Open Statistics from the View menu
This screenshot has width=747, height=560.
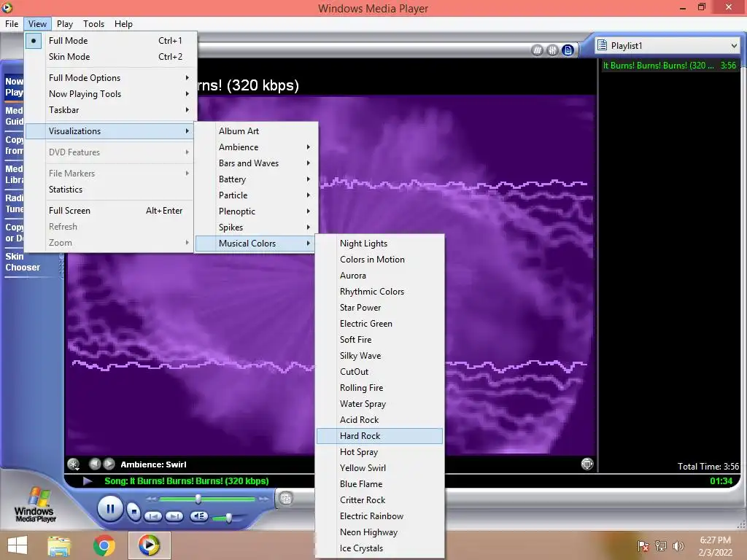click(x=110, y=190)
